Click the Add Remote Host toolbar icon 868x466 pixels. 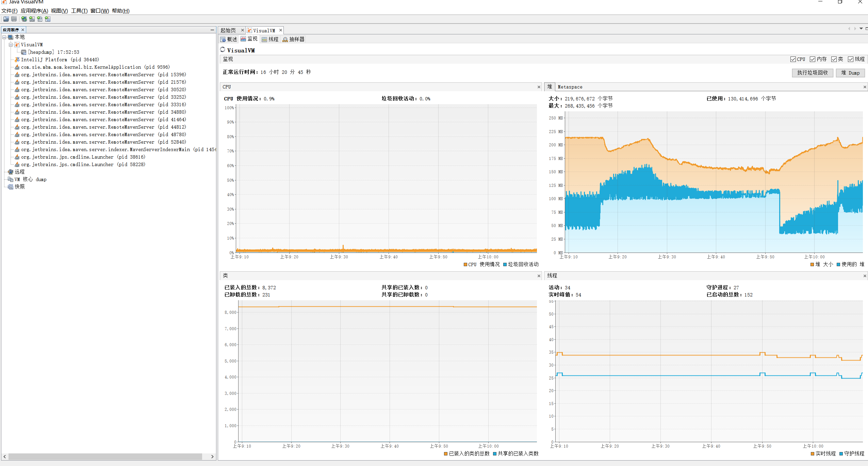click(x=24, y=19)
